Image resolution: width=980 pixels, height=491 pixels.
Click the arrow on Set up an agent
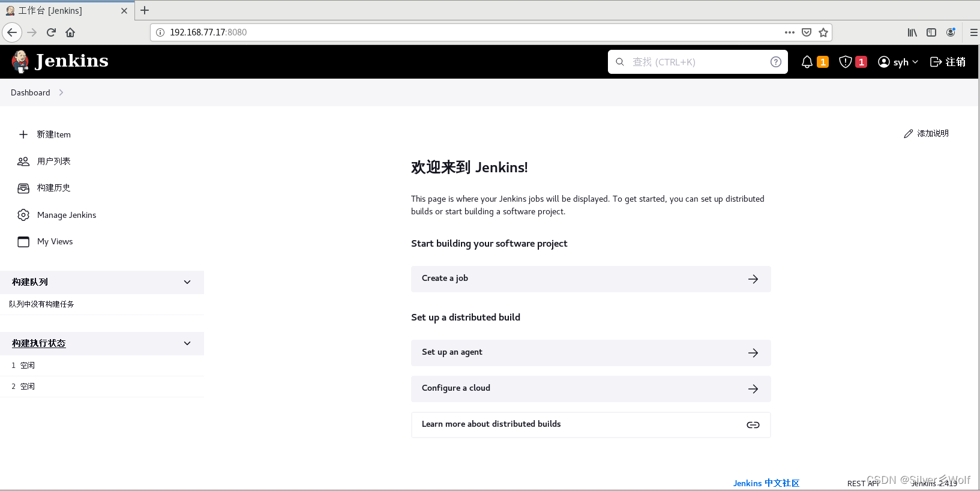(753, 353)
